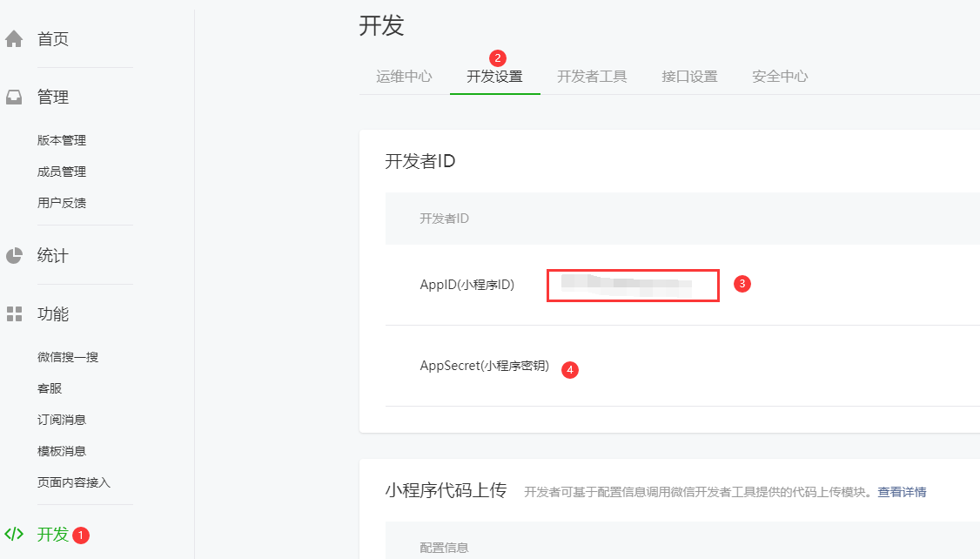
Task: Click the 开发 code bracket icon
Action: [14, 535]
